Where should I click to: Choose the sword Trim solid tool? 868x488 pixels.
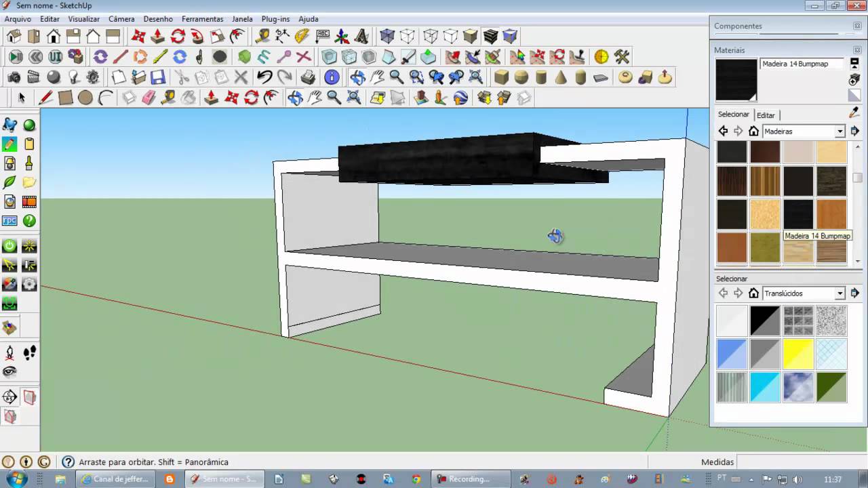408,57
